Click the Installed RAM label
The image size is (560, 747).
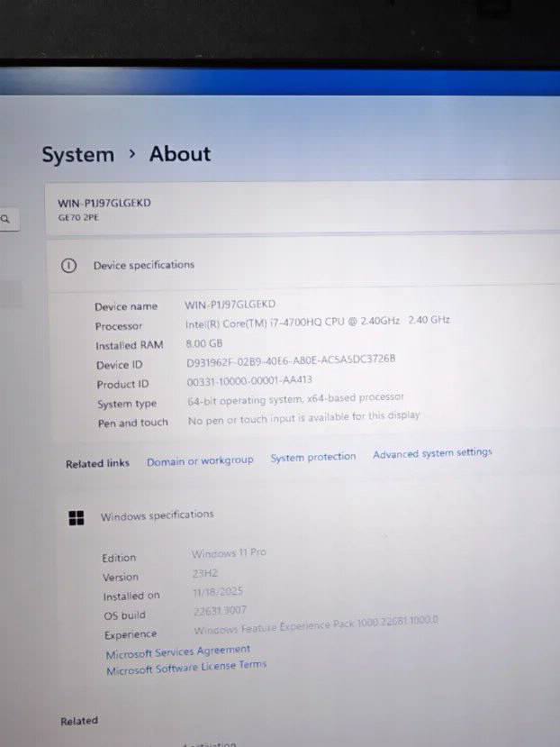pos(130,345)
